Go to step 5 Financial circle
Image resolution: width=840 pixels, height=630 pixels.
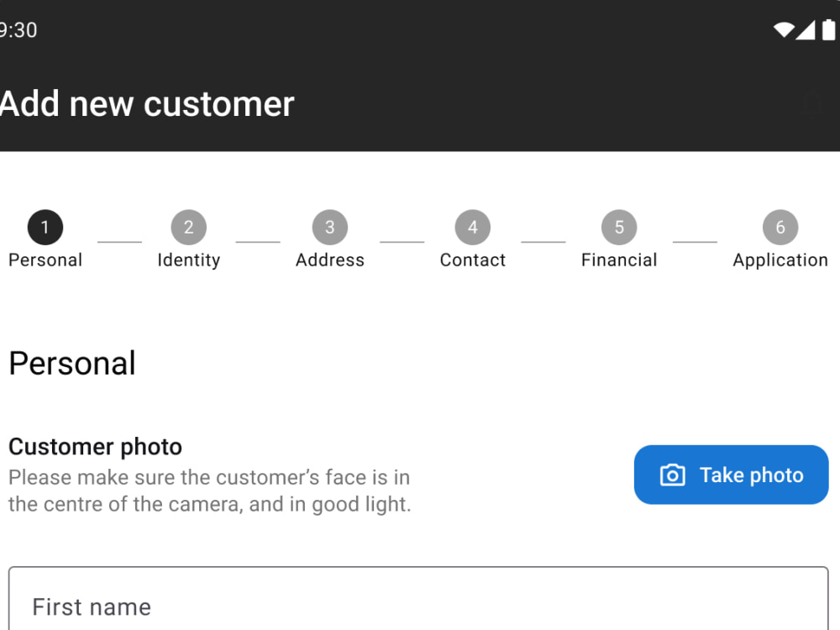[619, 227]
